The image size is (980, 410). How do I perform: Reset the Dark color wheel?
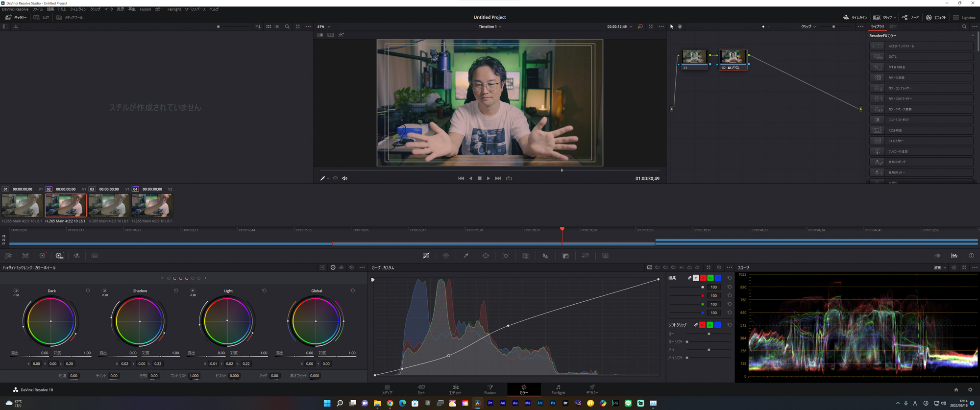point(88,290)
